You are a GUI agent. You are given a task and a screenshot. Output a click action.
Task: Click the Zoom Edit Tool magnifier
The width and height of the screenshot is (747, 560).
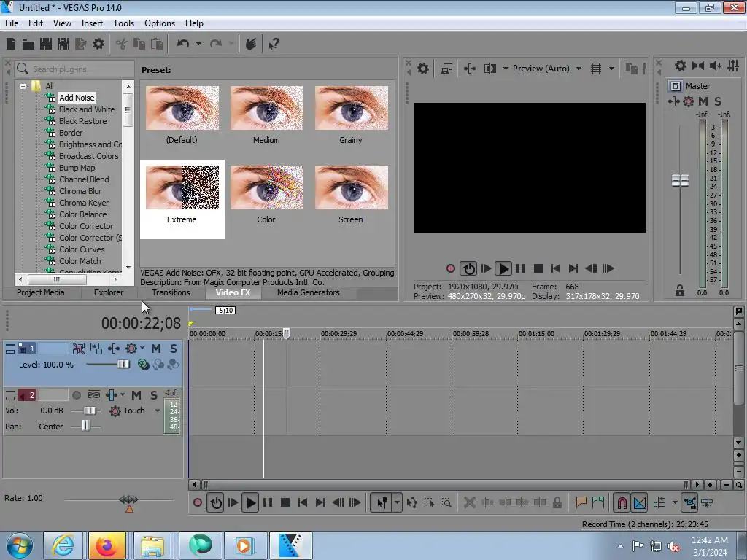446,502
